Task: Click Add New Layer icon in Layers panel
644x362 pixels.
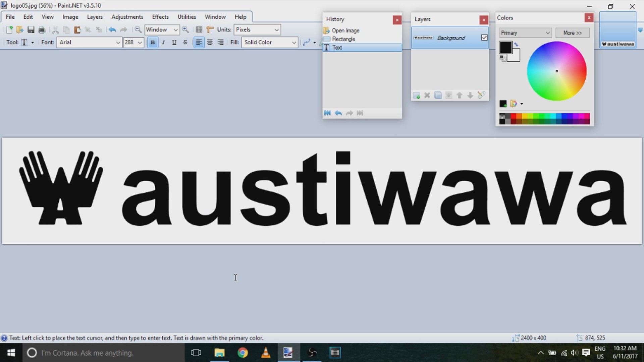Action: pyautogui.click(x=416, y=96)
